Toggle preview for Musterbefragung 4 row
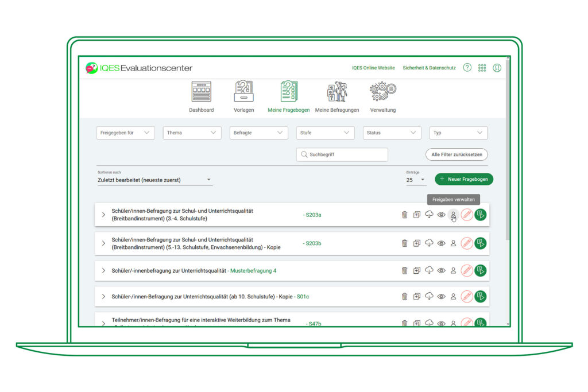 click(x=441, y=270)
